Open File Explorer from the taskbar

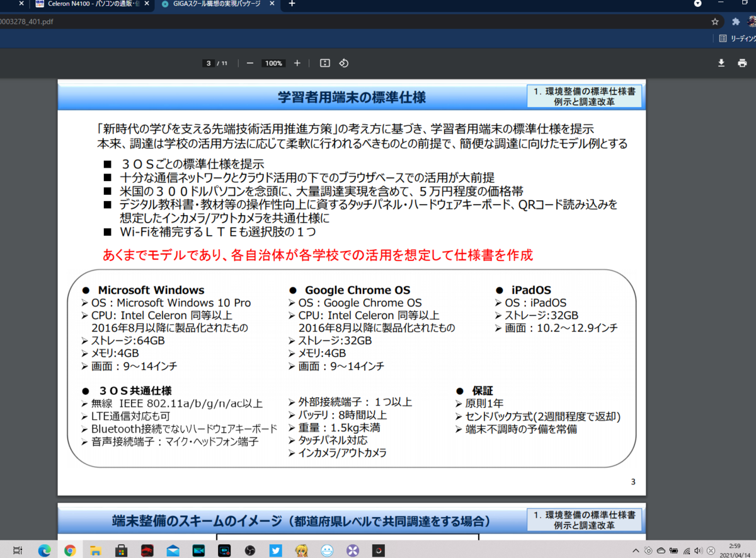pos(95,550)
